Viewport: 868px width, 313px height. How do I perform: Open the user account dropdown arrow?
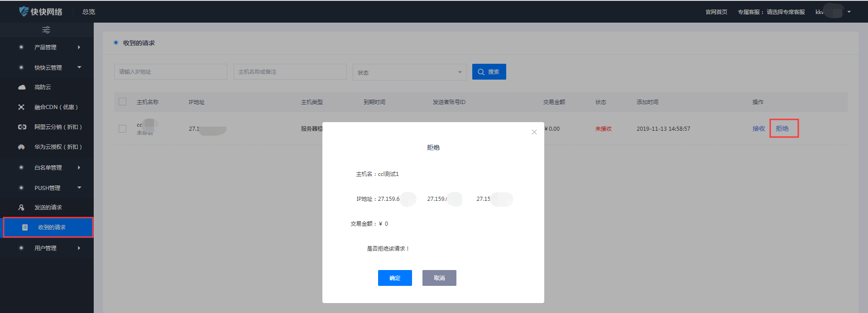[x=849, y=12]
